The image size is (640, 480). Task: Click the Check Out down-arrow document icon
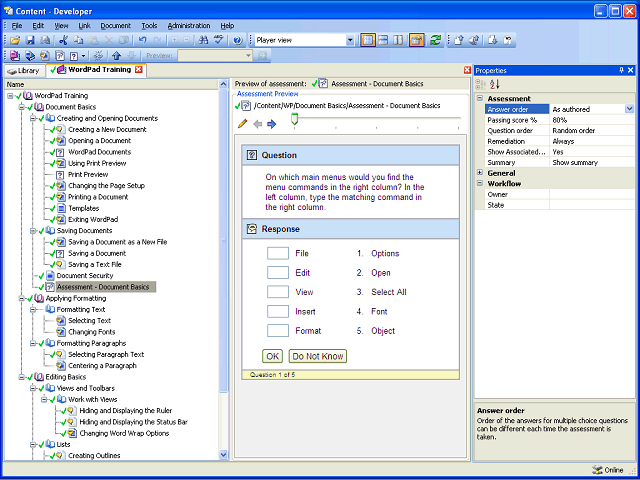(x=493, y=40)
